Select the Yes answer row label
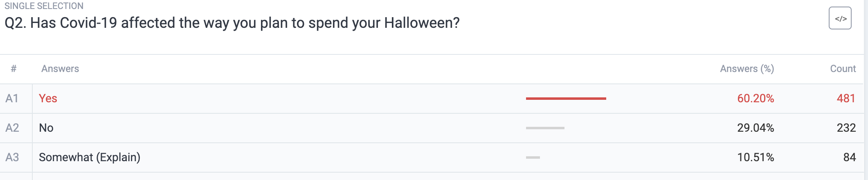 tap(48, 99)
